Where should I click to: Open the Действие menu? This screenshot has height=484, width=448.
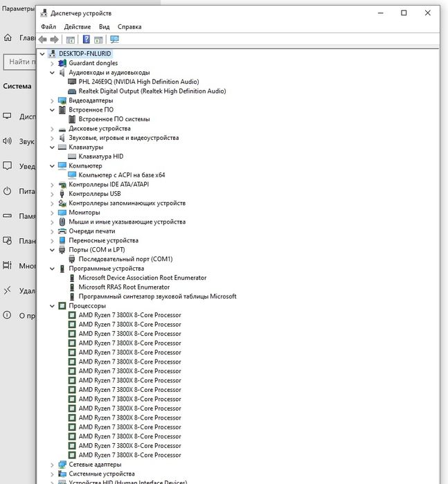[78, 27]
